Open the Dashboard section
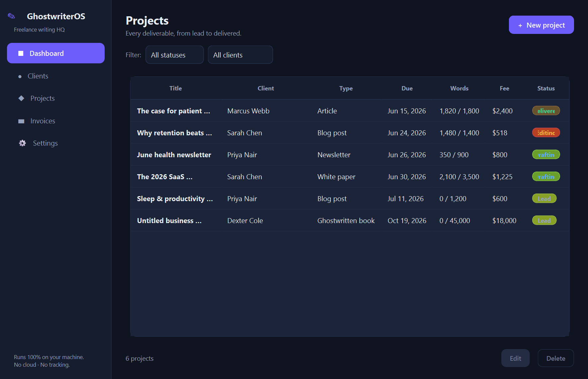 click(x=56, y=53)
